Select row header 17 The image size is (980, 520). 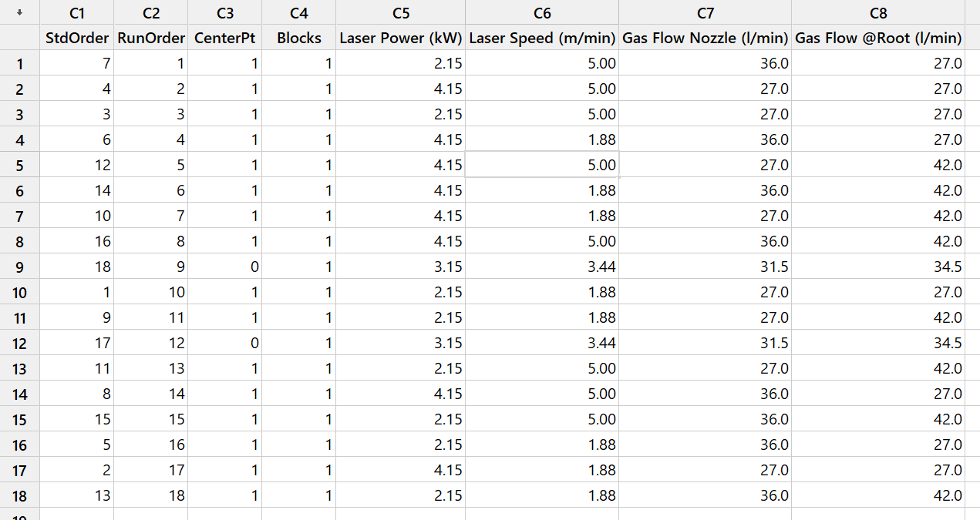pyautogui.click(x=19, y=470)
